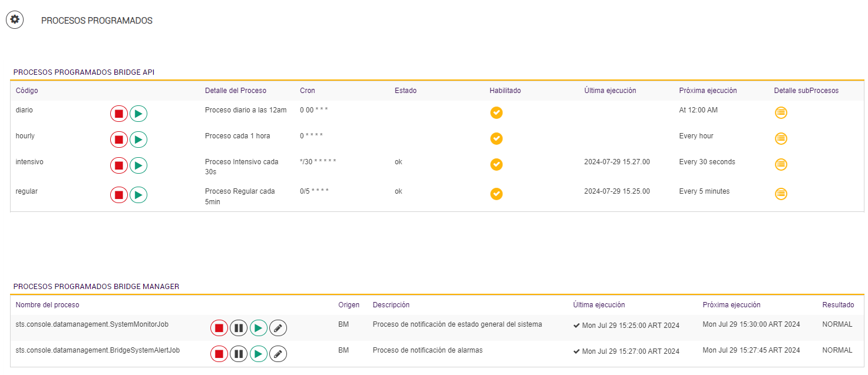868x375 pixels.
Task: Stop the SystemMonitorJob process
Action: tap(219, 328)
